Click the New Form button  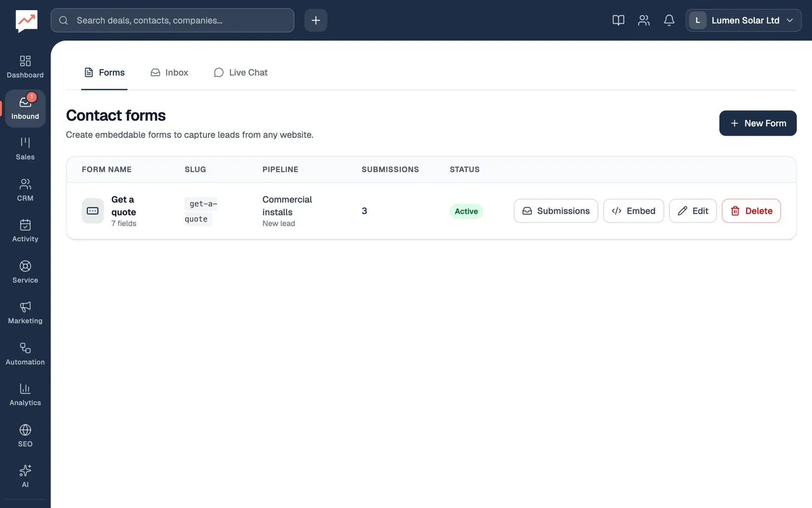click(758, 123)
